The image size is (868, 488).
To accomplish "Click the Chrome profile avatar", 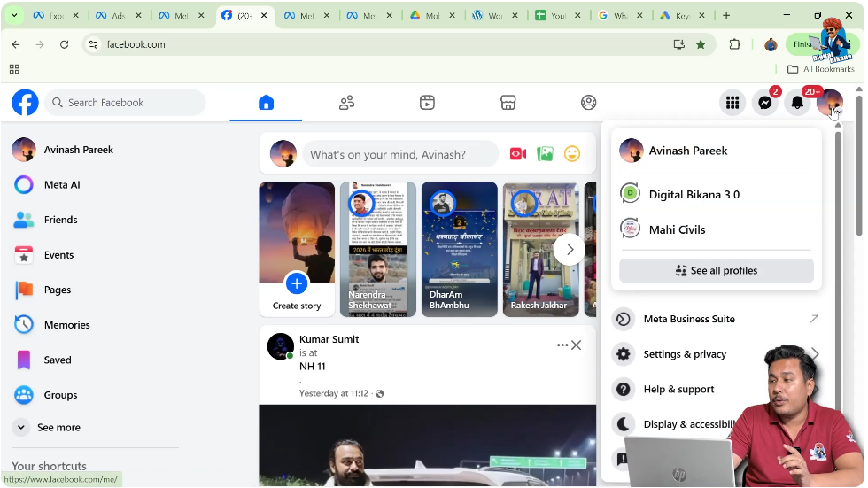I will point(771,44).
